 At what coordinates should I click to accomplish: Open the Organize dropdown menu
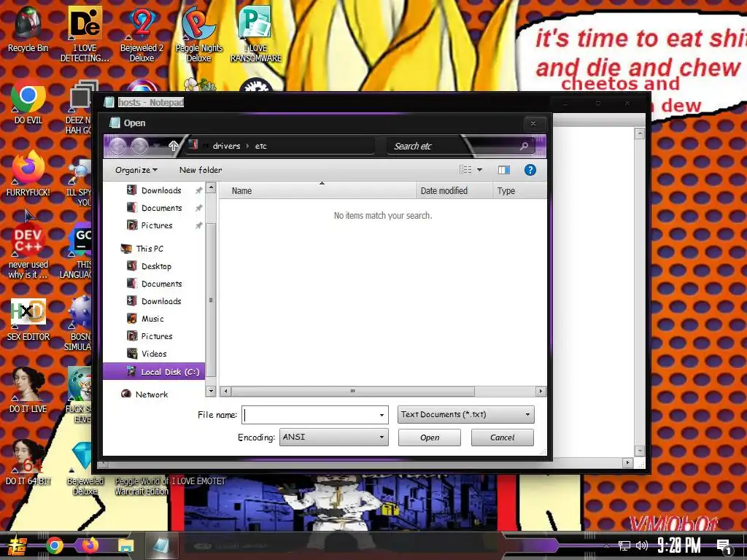tap(136, 170)
